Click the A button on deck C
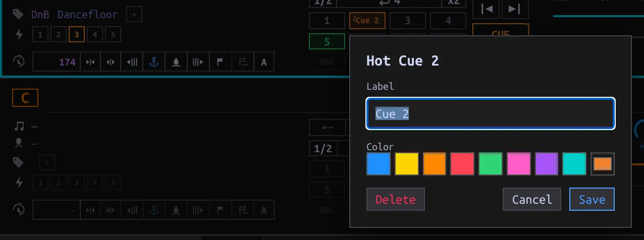This screenshot has width=644, height=240. coord(264,210)
